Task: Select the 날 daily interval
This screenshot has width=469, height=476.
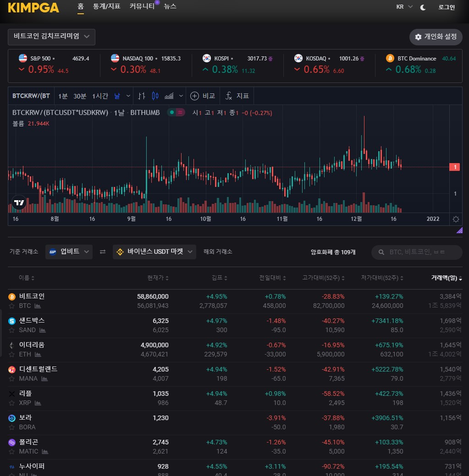Action: tap(117, 96)
